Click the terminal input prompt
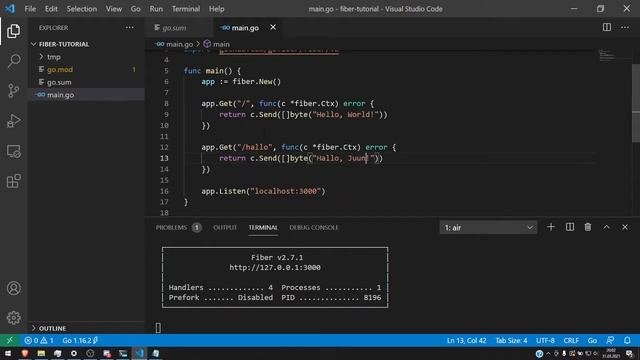 click(158, 328)
